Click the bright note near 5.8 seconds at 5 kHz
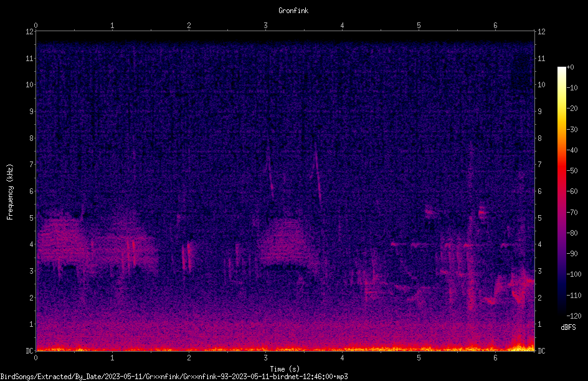 click(x=482, y=213)
